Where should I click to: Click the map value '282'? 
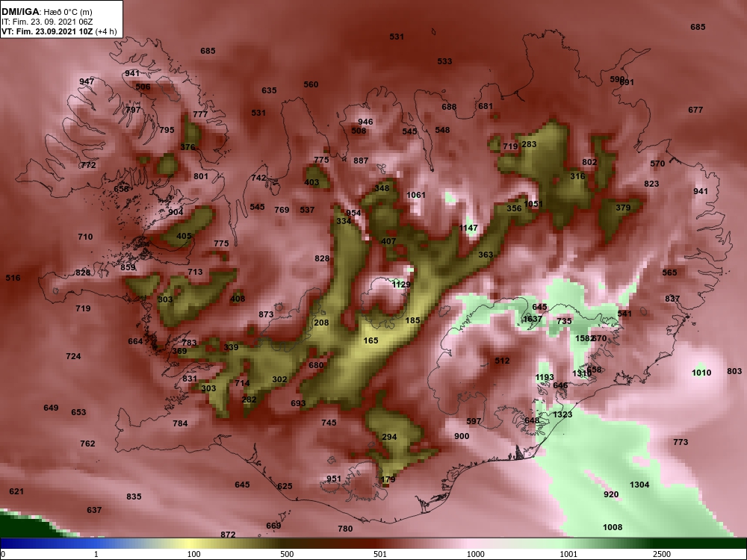coord(249,399)
